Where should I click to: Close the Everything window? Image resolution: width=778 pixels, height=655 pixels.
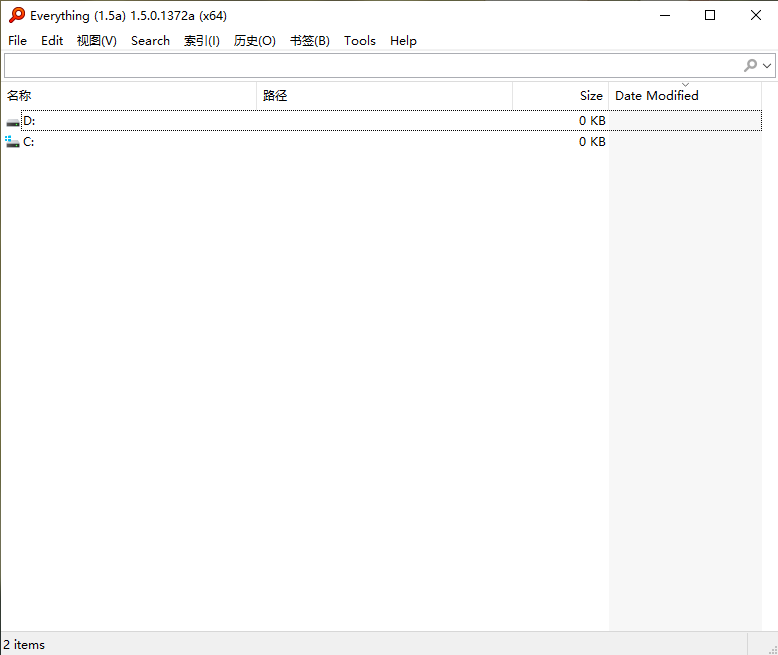(x=756, y=15)
